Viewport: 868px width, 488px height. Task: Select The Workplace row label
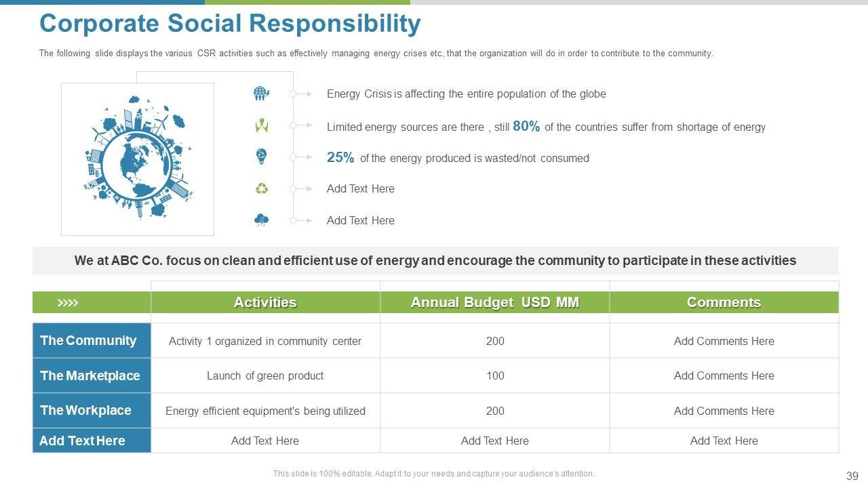86,410
